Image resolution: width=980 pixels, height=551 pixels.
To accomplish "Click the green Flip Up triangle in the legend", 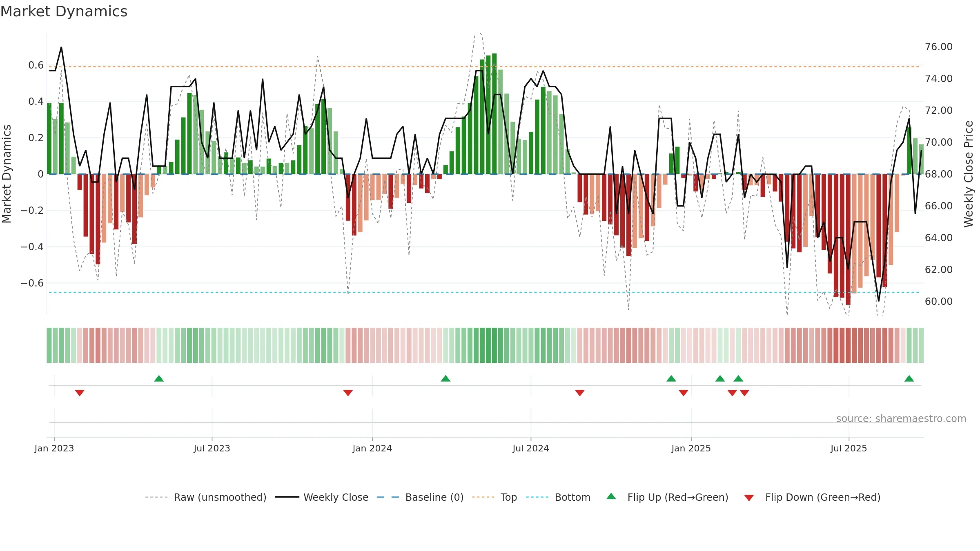I will click(x=611, y=496).
